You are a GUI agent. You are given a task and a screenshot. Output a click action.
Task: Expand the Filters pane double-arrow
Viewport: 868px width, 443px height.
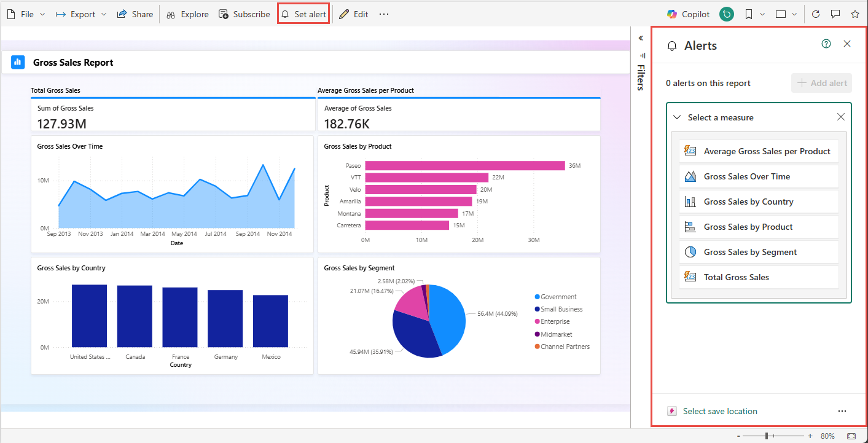[x=641, y=38]
